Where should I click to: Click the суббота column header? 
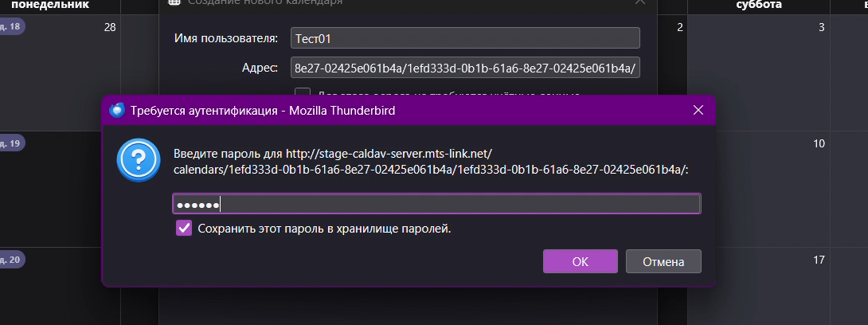(x=758, y=5)
